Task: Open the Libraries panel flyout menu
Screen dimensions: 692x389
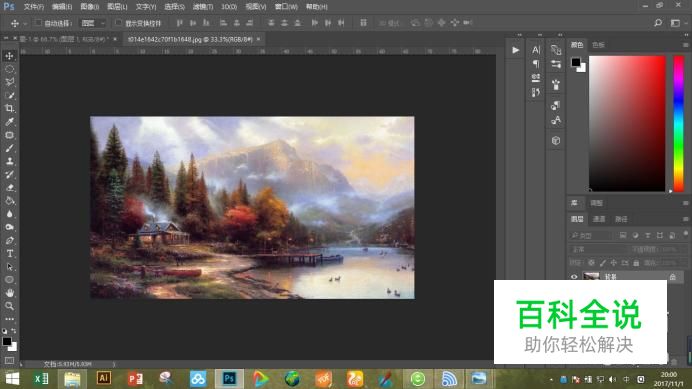Action: coord(685,203)
